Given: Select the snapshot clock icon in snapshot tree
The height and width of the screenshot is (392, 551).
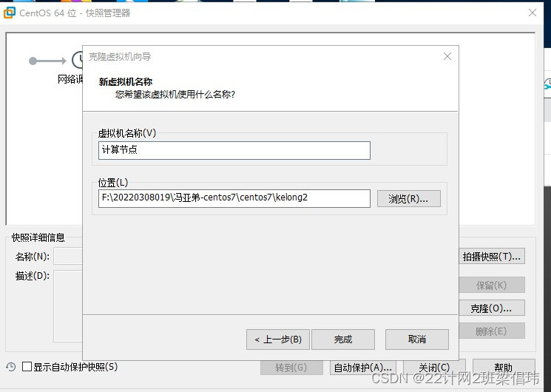Looking at the screenshot, I should [x=78, y=60].
